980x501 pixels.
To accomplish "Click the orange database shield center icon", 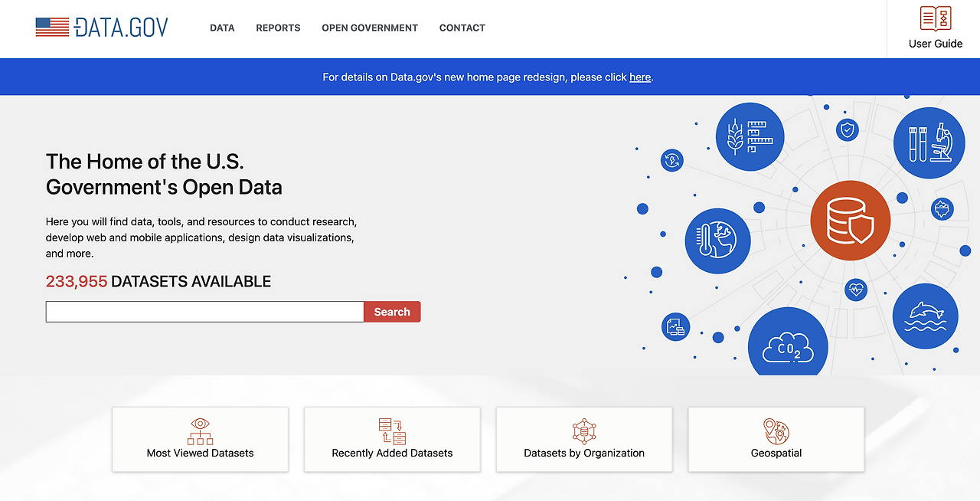I will point(851,221).
